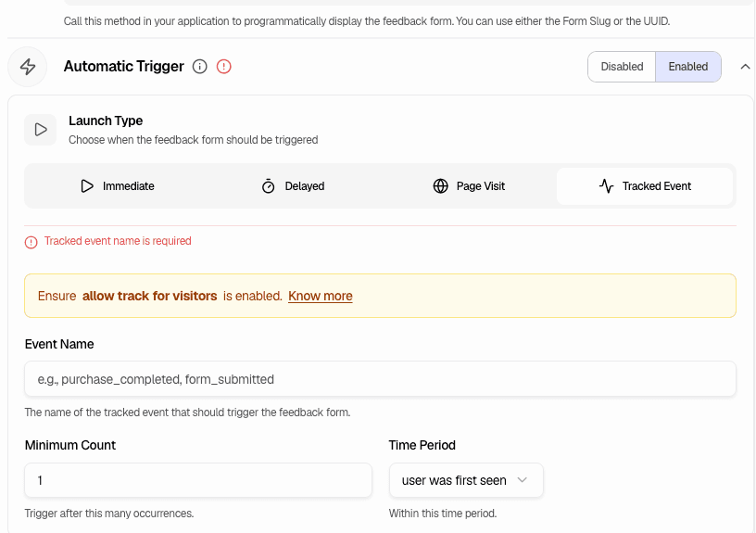Choose Page Visit launch type
756x533 pixels.
469,186
